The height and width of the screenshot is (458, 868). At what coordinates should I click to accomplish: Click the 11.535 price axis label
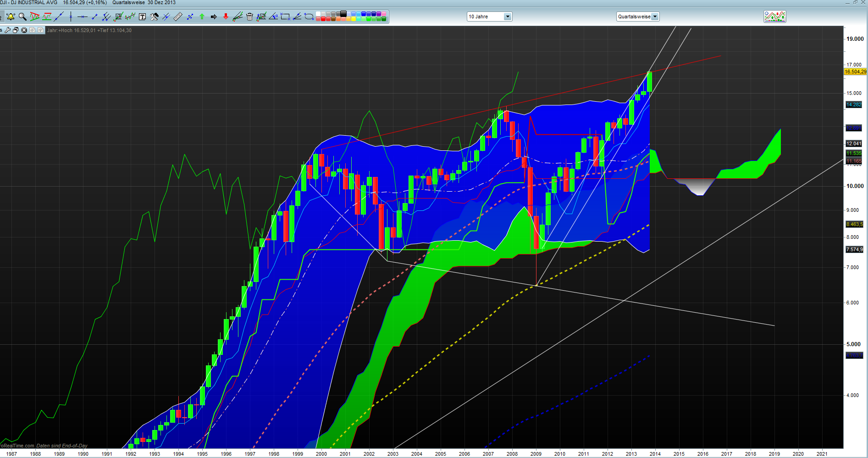coord(854,153)
